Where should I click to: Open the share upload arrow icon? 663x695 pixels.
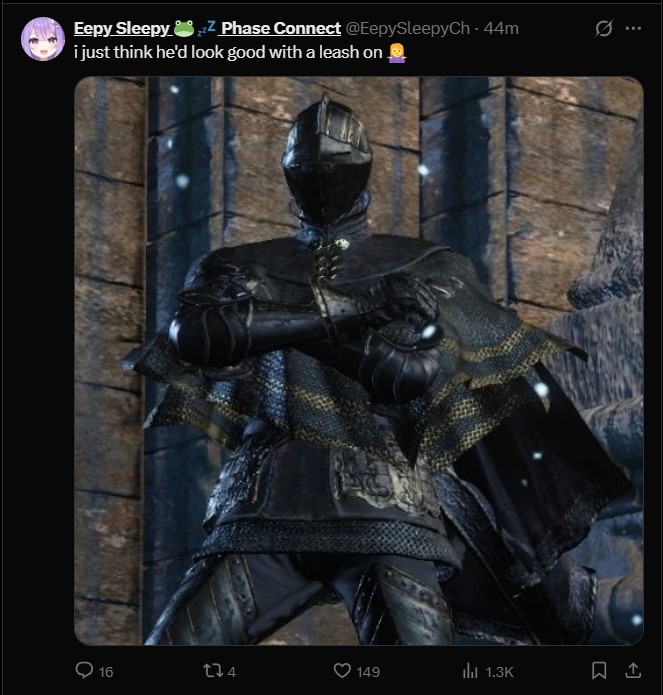(633, 670)
